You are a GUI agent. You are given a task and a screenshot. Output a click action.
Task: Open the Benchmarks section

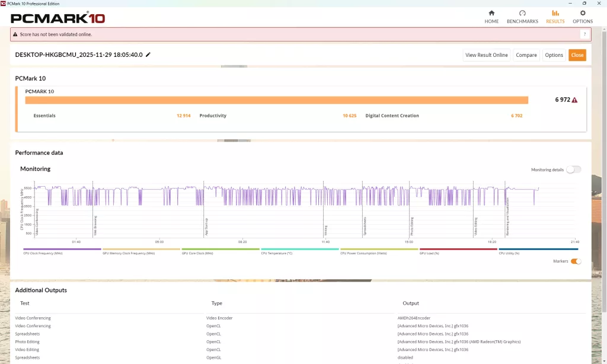point(522,17)
